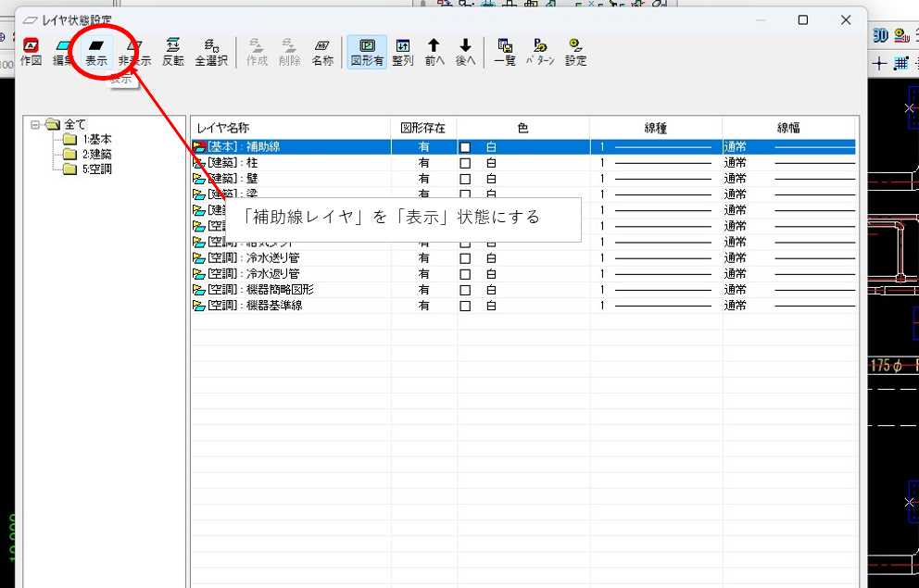Click the folder icon of 冷水送り管 row

tap(199, 257)
